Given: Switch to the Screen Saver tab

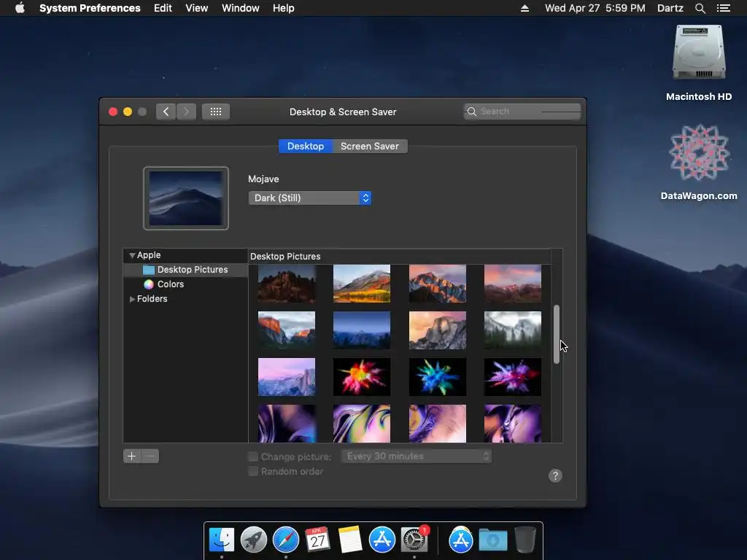Looking at the screenshot, I should point(370,146).
